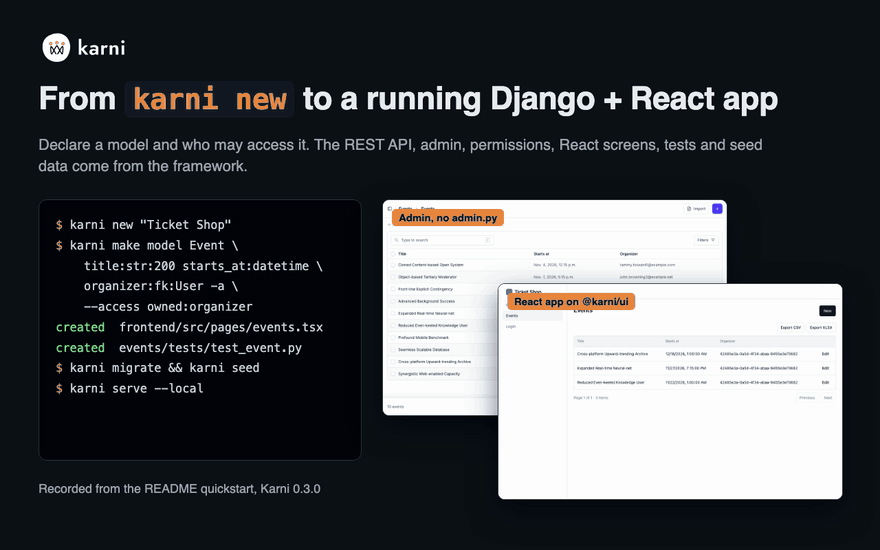The width and height of the screenshot is (880, 550).
Task: Click 'events/tests/test_event.py' in terminal
Action: coord(210,348)
